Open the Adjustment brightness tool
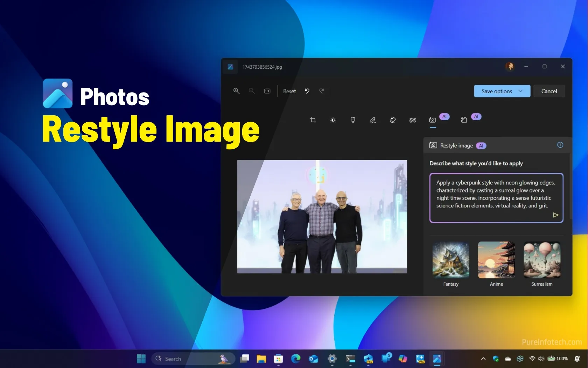The height and width of the screenshot is (368, 588). pos(333,120)
